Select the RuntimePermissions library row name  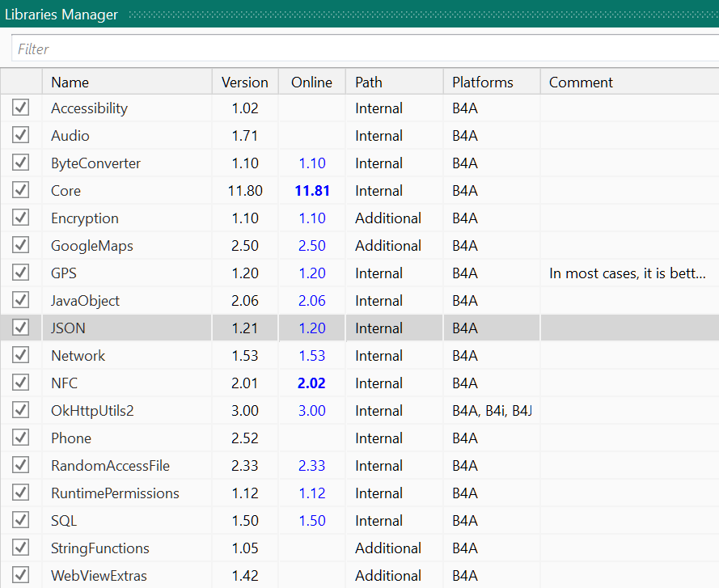tap(115, 493)
